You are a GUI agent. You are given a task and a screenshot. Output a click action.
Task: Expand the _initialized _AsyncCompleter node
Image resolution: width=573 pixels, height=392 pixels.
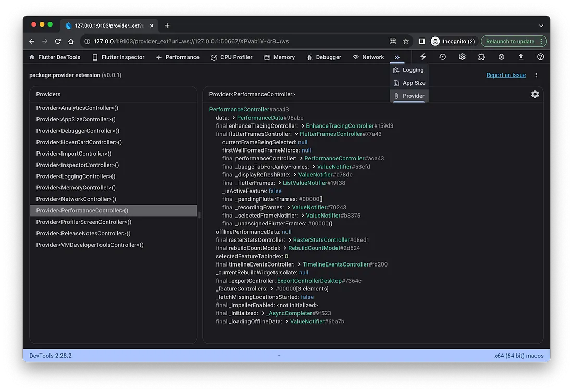pos(263,313)
